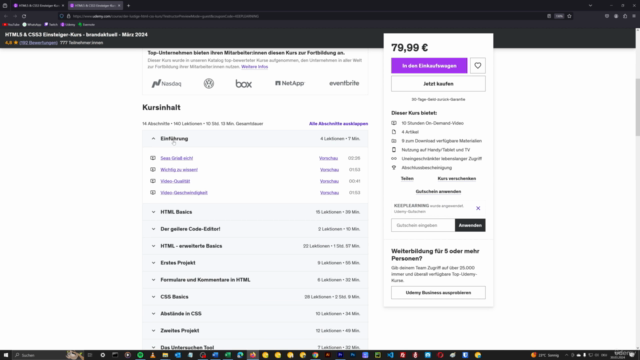Click the Nasdaq company logo
Screen dimensions: 640x360
[x=167, y=84]
